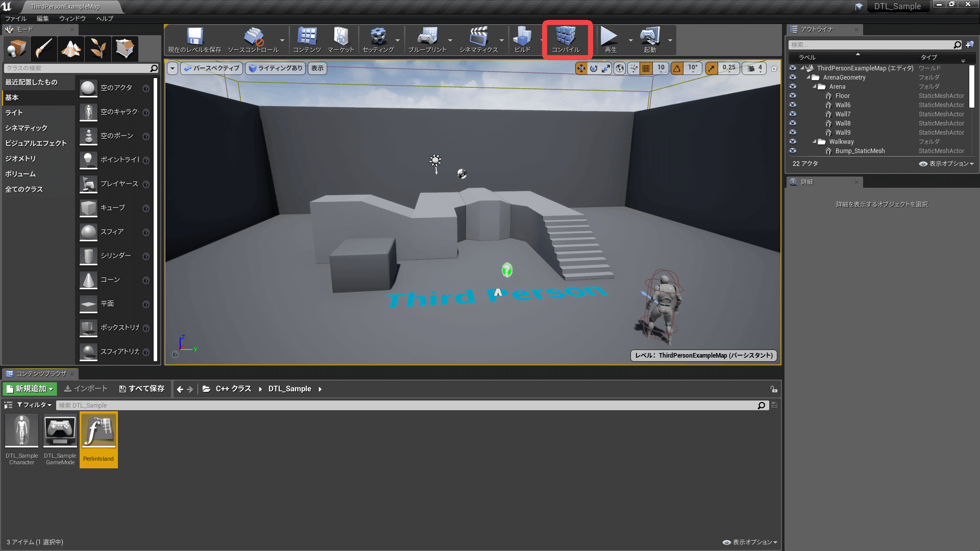The width and height of the screenshot is (980, 551).
Task: Click Save All (すべて保存) button
Action: [142, 389]
